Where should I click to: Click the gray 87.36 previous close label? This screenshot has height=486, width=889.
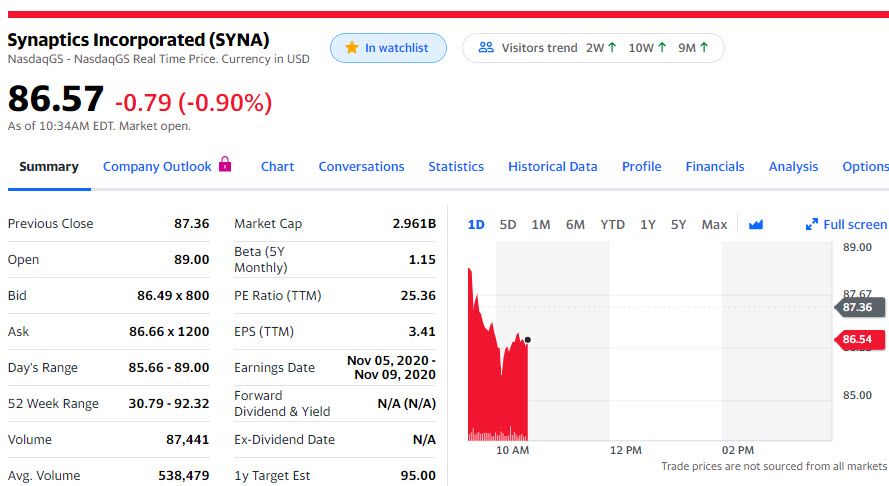click(x=859, y=307)
